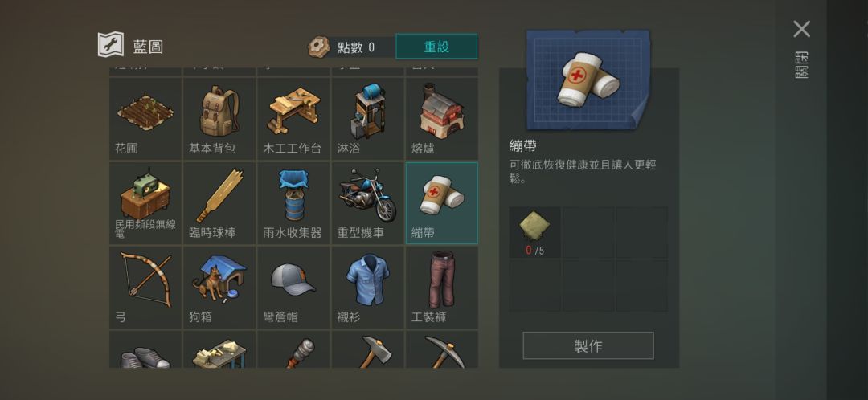Click the 重設 reset button

[x=436, y=47]
